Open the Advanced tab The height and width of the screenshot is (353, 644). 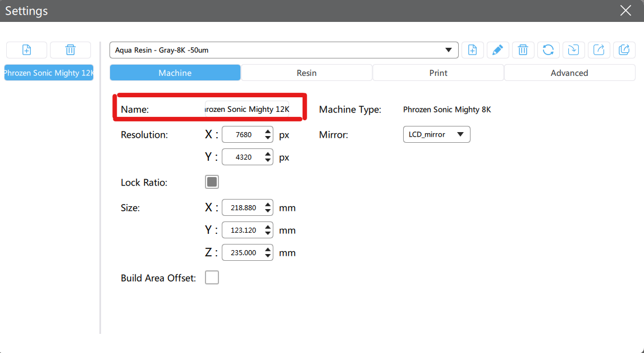point(569,73)
